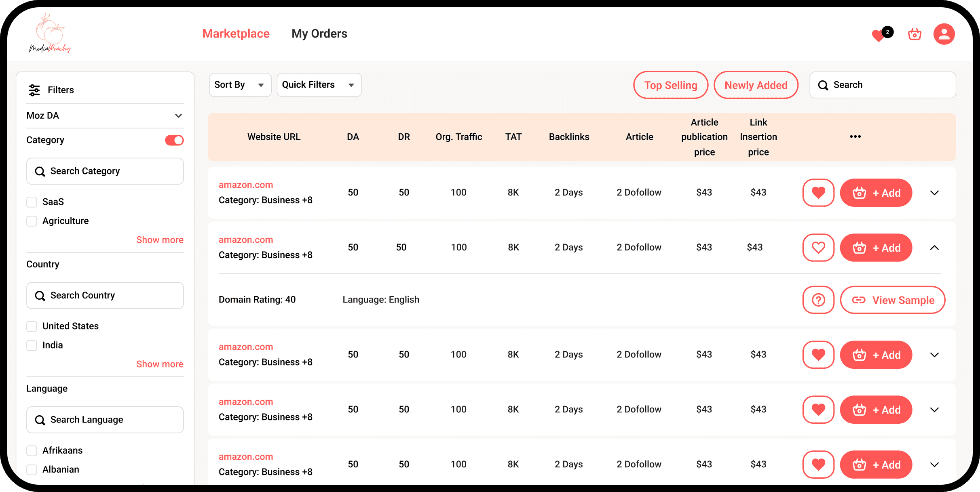Show more countries
The image size is (980, 492).
pos(160,364)
